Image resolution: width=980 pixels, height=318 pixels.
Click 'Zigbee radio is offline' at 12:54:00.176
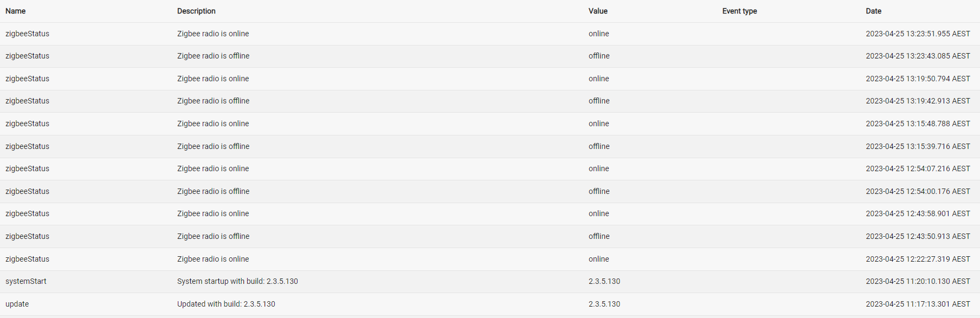click(x=213, y=191)
